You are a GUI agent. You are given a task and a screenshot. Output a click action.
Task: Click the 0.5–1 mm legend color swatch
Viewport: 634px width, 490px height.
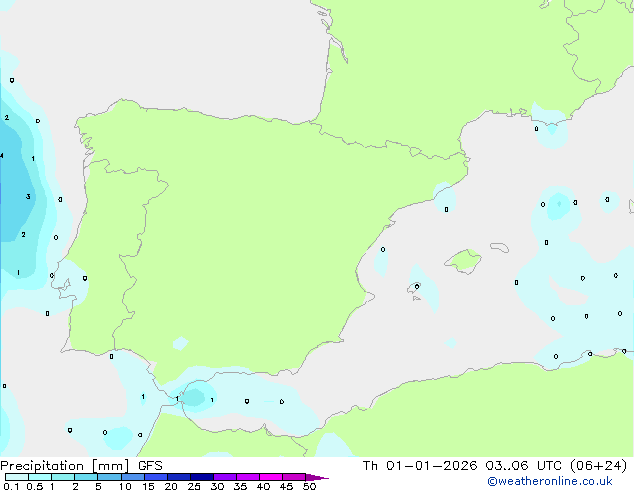coord(40,477)
